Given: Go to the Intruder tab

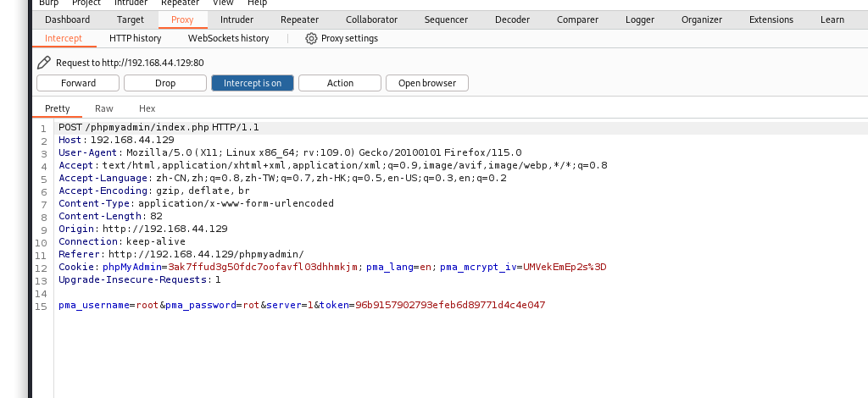Looking at the screenshot, I should point(236,19).
